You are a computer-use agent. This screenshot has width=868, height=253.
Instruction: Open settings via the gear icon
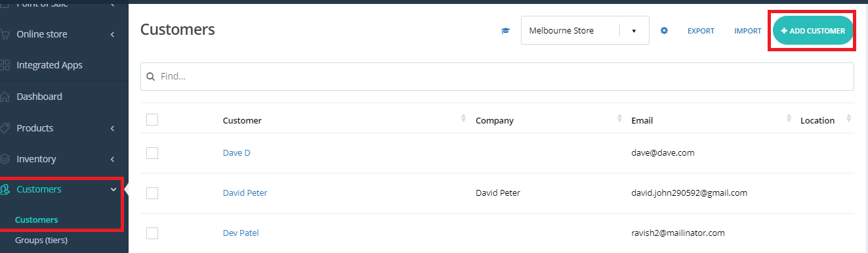point(664,31)
